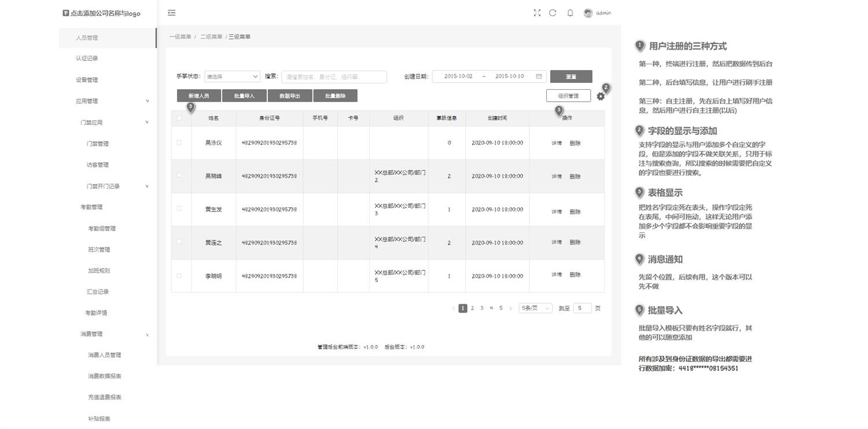The width and height of the screenshot is (868, 429).
Task: Click 删除 for the 吴泳仪 row
Action: coord(575,143)
